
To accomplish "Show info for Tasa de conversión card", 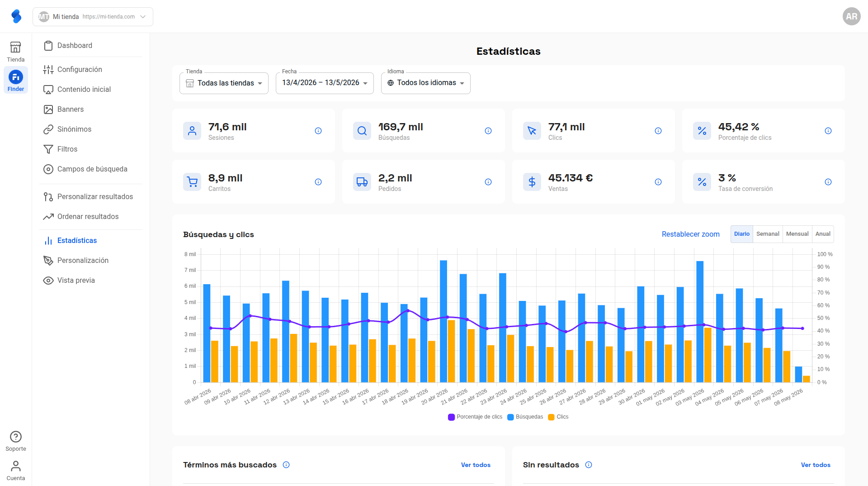I will (x=828, y=182).
